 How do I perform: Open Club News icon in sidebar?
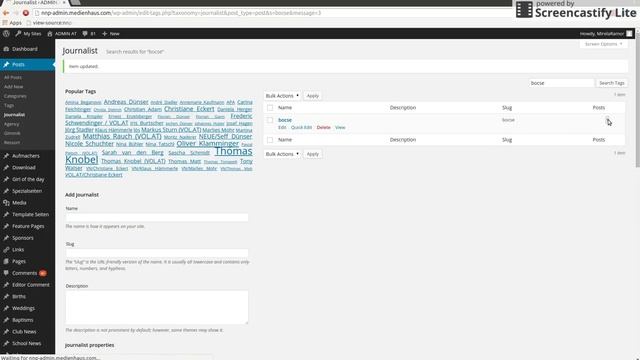click(6, 332)
